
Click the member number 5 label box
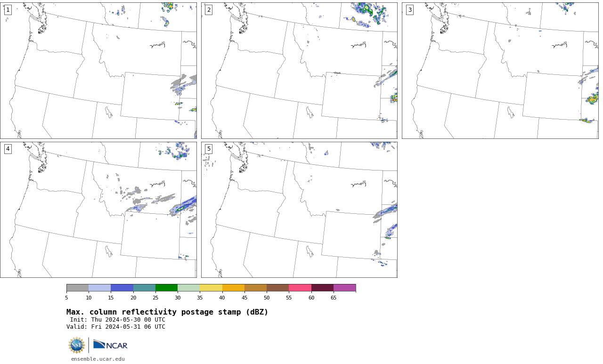pos(209,149)
